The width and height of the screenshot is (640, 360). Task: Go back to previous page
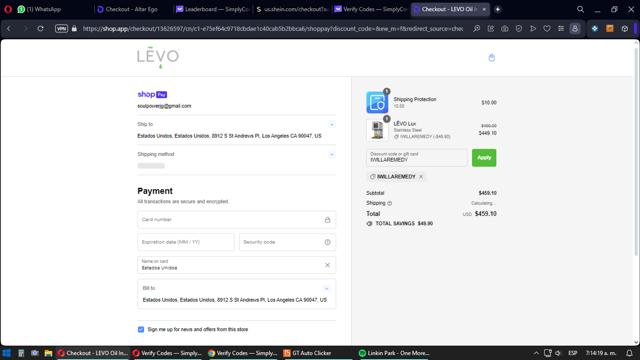click(9, 29)
